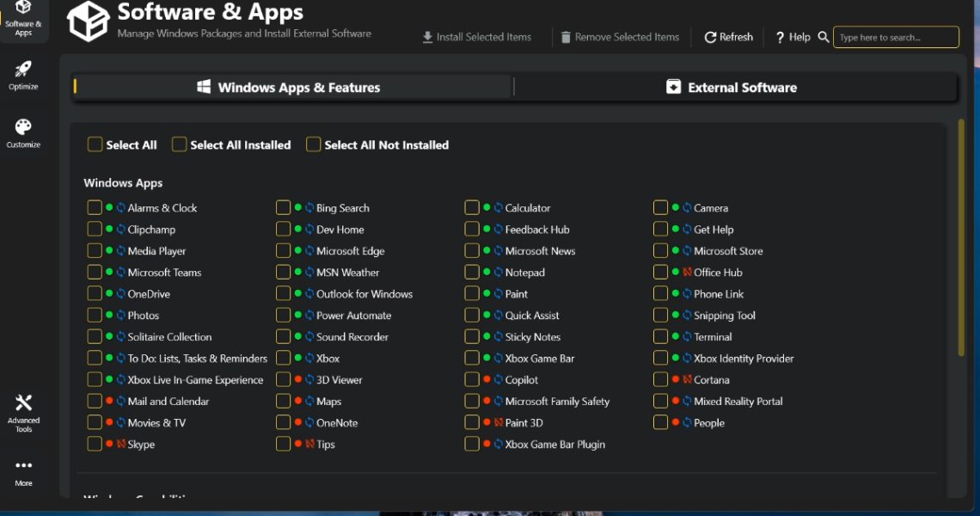Open the Optimize rocket icon in sidebar
The image size is (980, 516).
pos(23,71)
